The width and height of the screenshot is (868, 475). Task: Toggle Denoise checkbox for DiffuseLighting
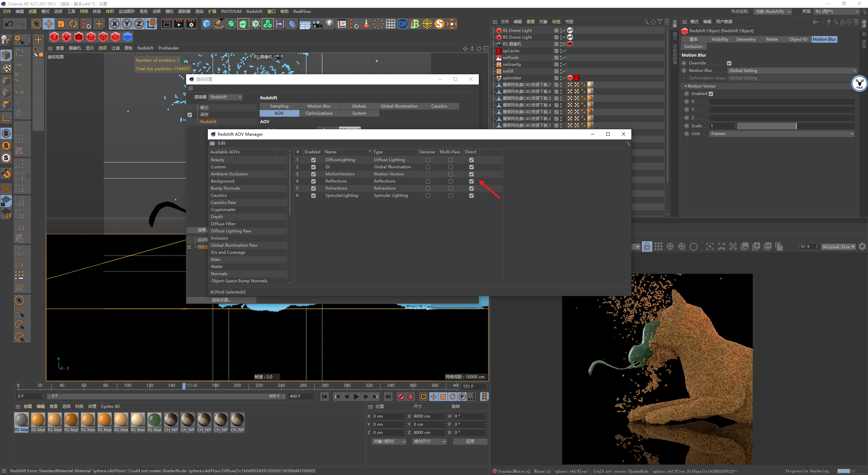click(x=428, y=160)
